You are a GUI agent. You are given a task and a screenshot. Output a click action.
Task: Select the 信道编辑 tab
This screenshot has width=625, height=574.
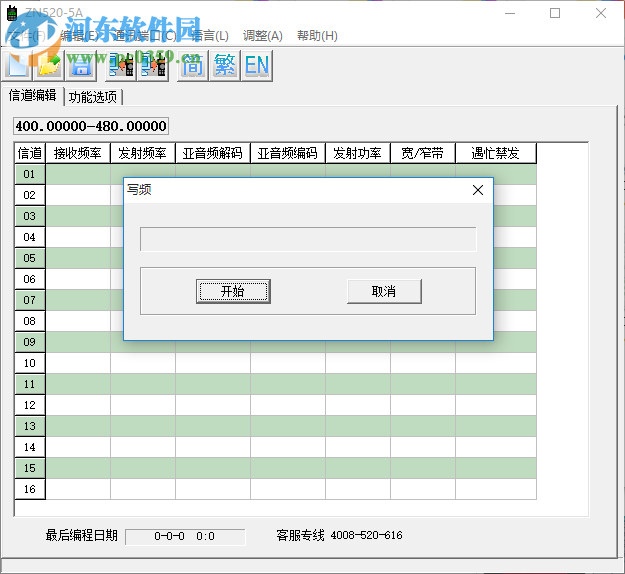click(32, 96)
